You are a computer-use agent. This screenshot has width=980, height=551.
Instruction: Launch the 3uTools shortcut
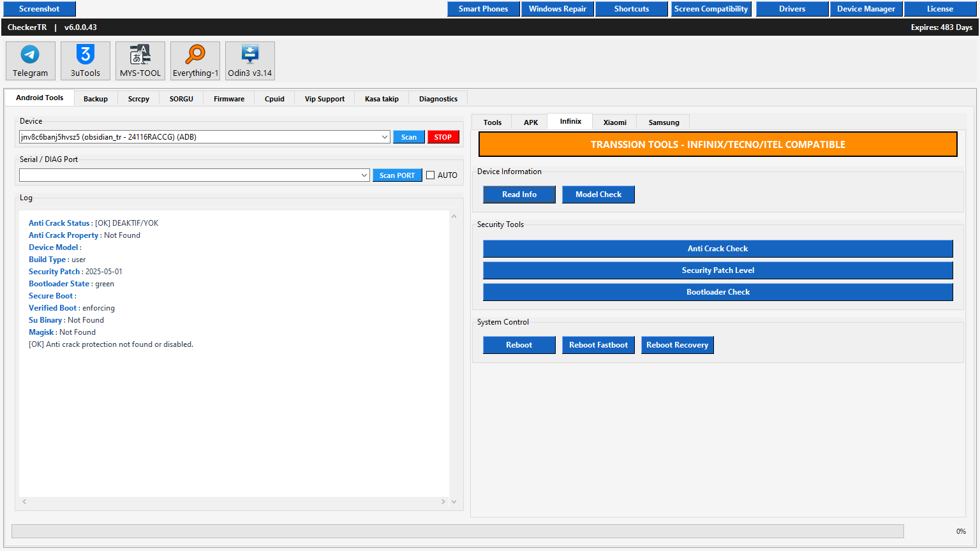coord(85,61)
